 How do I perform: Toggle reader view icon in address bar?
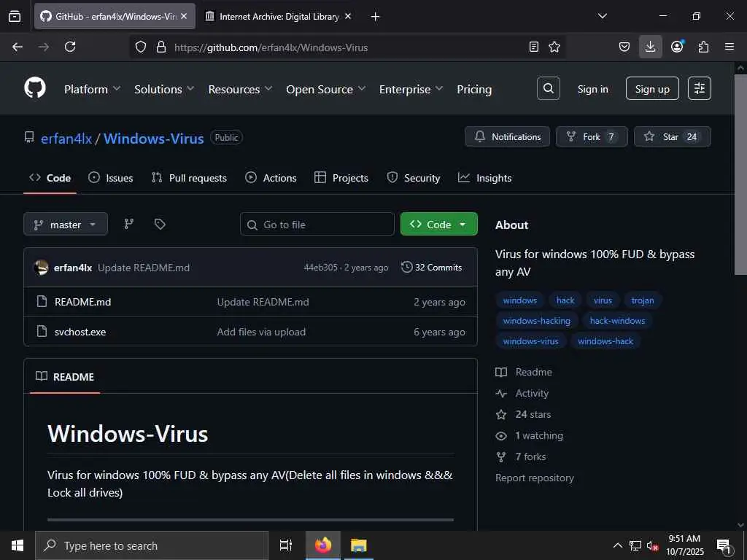[x=534, y=47]
